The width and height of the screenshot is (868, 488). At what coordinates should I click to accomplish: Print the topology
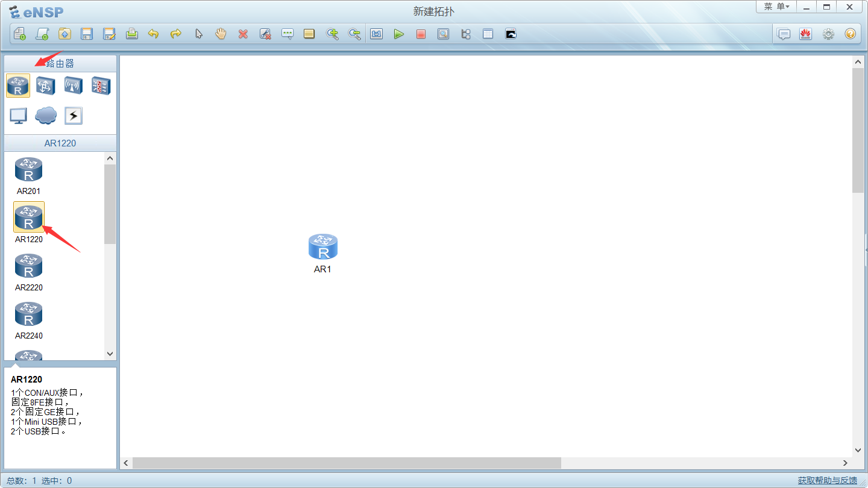click(x=132, y=34)
